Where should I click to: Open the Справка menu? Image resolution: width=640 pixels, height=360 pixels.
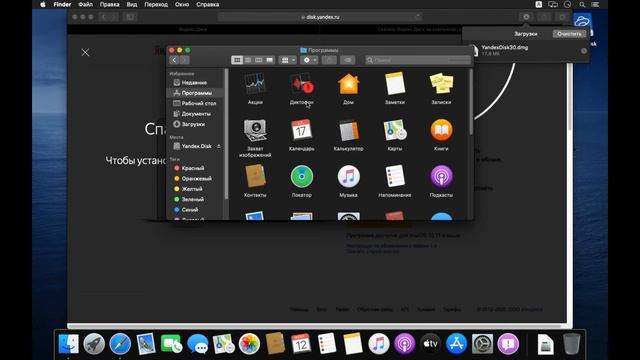coord(207,4)
